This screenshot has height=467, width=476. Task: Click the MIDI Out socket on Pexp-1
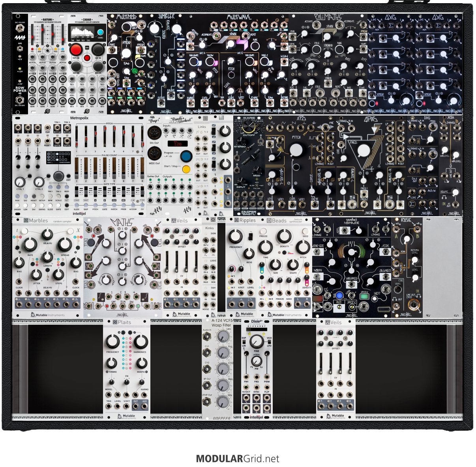click(154, 154)
